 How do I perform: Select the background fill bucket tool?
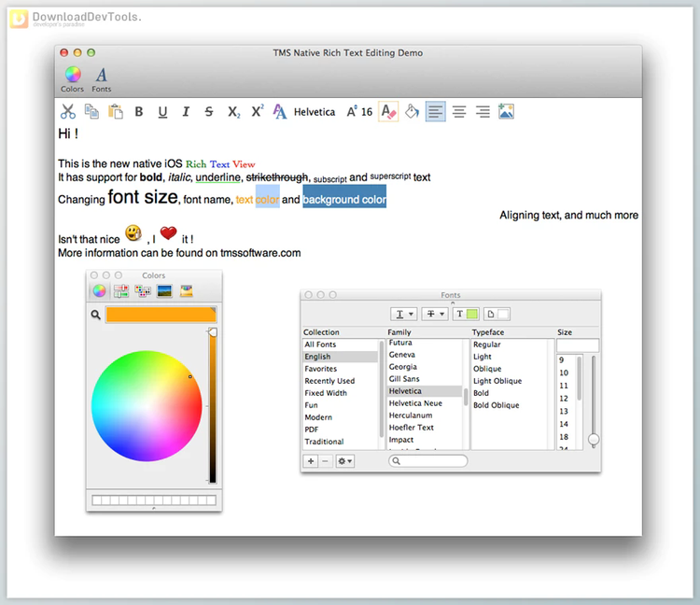point(412,111)
